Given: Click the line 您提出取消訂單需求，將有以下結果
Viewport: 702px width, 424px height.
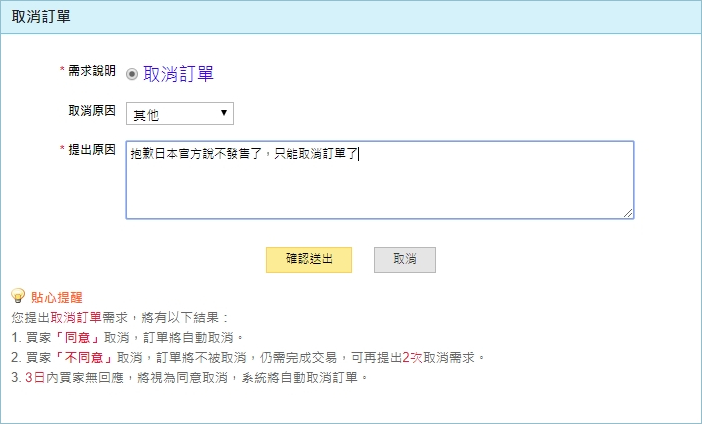Looking at the screenshot, I should [x=120, y=317].
